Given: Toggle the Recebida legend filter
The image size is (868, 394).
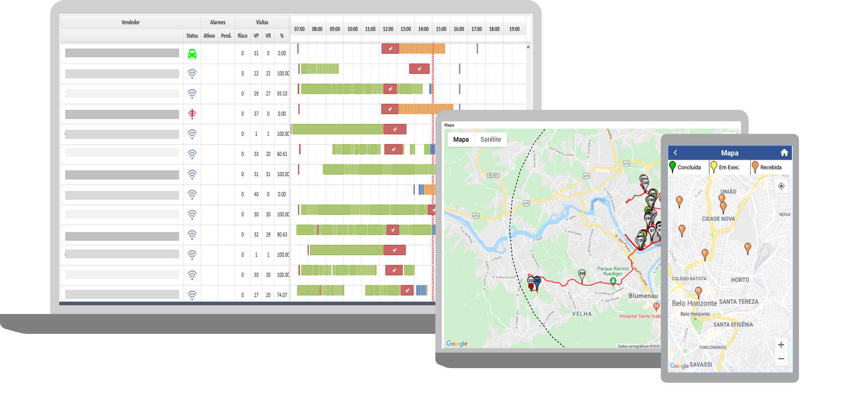Looking at the screenshot, I should 767,167.
